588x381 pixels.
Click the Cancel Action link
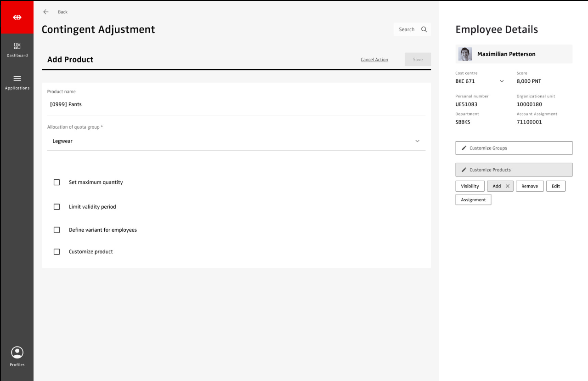pos(374,60)
